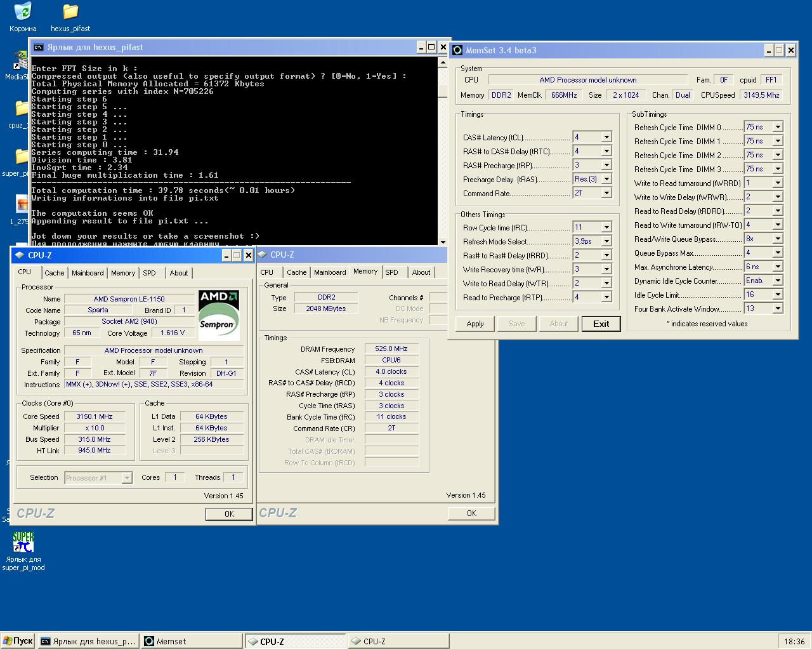
Task: Switch to hexus_pifast taskbar button
Action: point(88,641)
